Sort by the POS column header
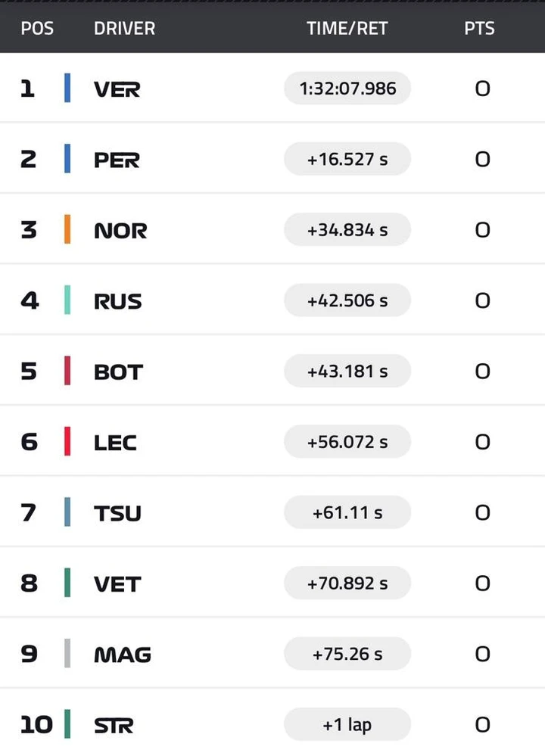545x756 pixels. pos(37,29)
